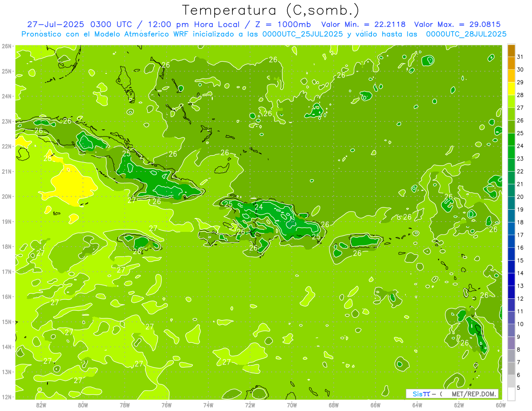Screen dimensions: 532x411
Task: Click the "24" contour label over Hispaniola
Action: (x=259, y=207)
